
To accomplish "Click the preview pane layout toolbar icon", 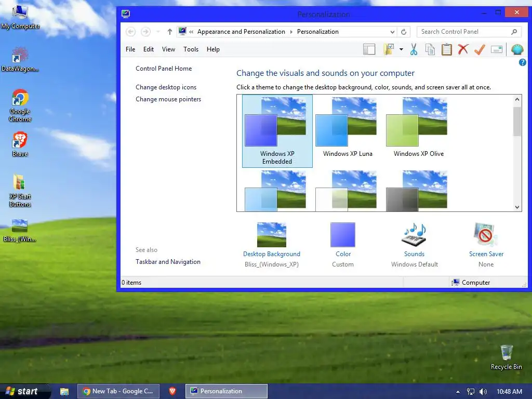I will (x=369, y=49).
